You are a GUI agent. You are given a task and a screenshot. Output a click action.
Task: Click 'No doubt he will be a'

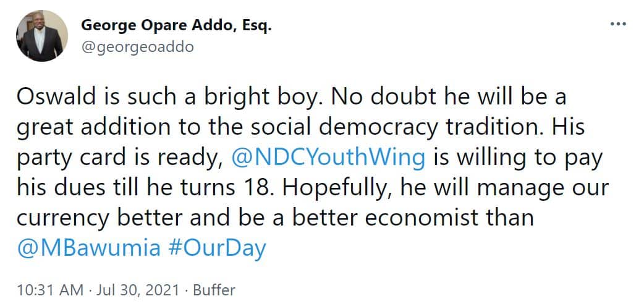(x=449, y=98)
